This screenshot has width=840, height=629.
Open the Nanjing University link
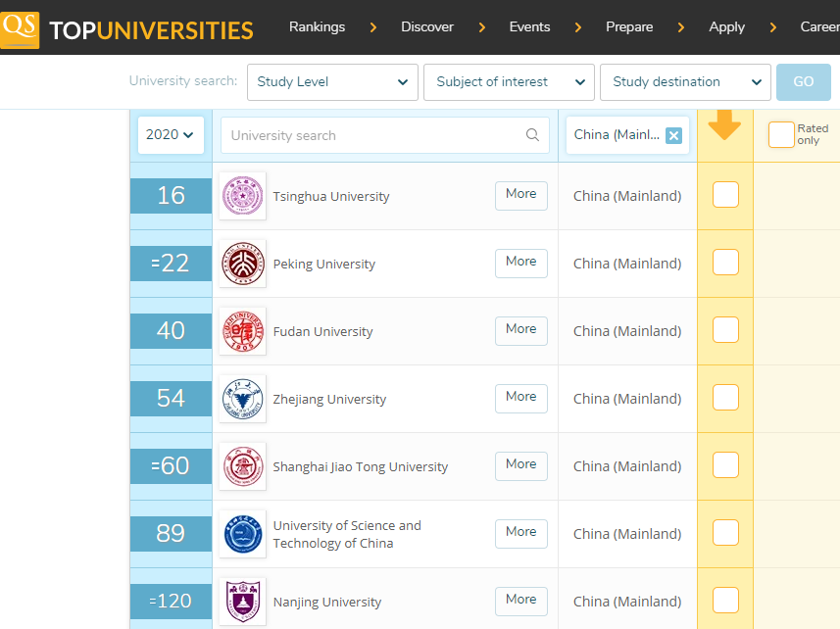[326, 603]
